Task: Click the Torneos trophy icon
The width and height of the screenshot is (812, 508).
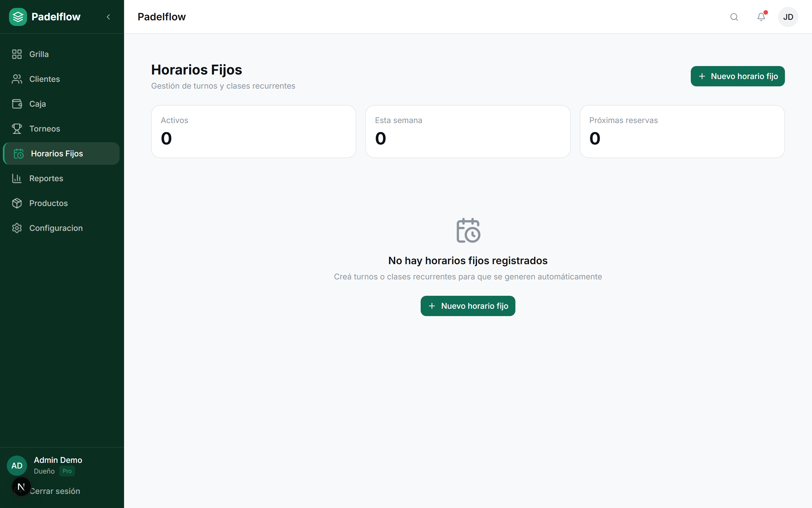Action: tap(17, 129)
